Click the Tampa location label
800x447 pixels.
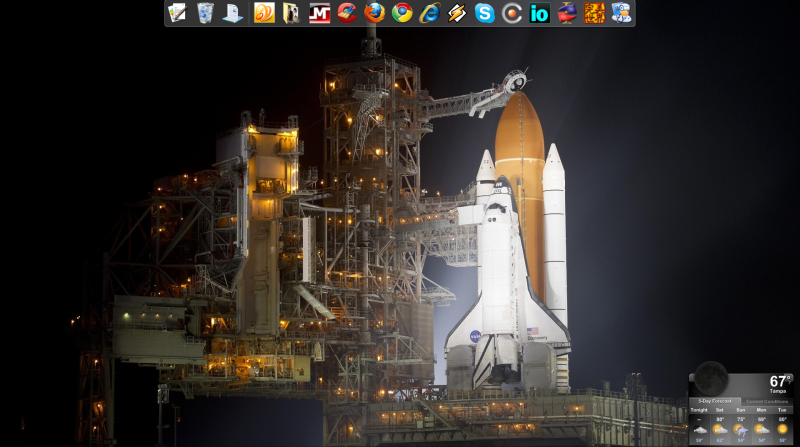(780, 391)
